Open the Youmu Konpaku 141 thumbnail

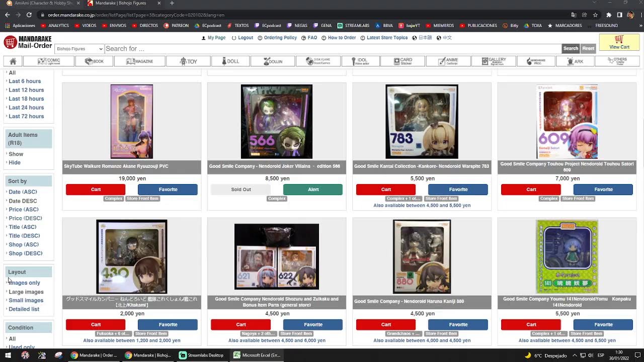point(567,256)
